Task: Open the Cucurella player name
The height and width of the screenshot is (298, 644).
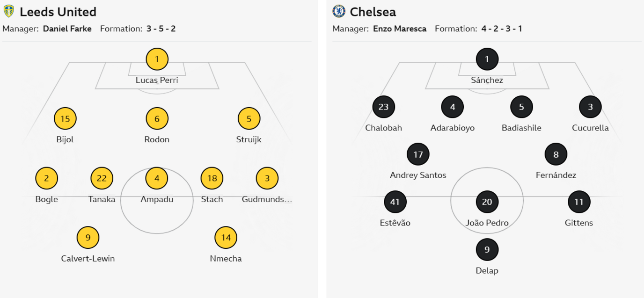Action: (x=590, y=128)
